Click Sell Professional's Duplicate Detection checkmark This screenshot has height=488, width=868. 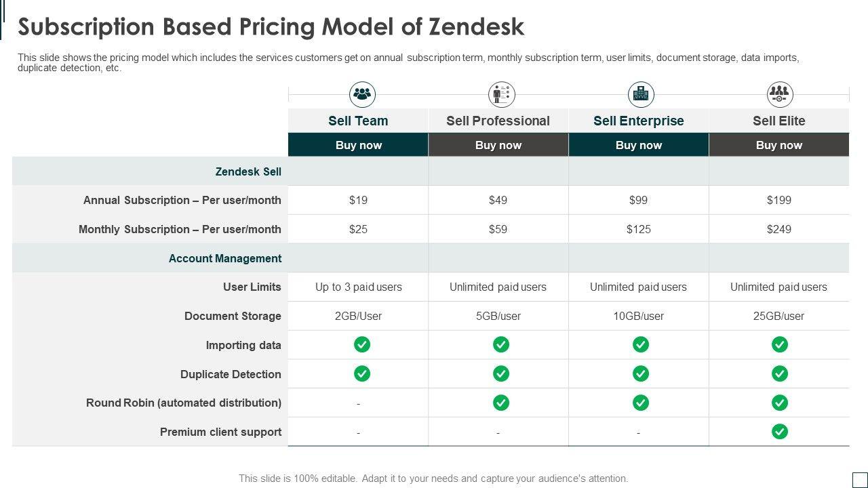(x=501, y=373)
